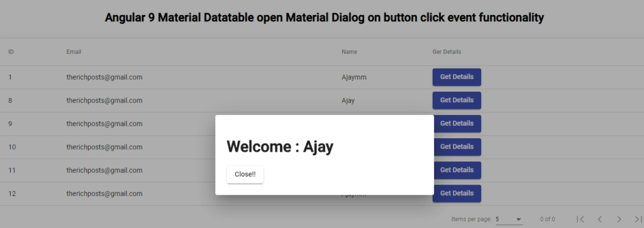Go to the previous page arrow
644x228 pixels.
[599, 219]
